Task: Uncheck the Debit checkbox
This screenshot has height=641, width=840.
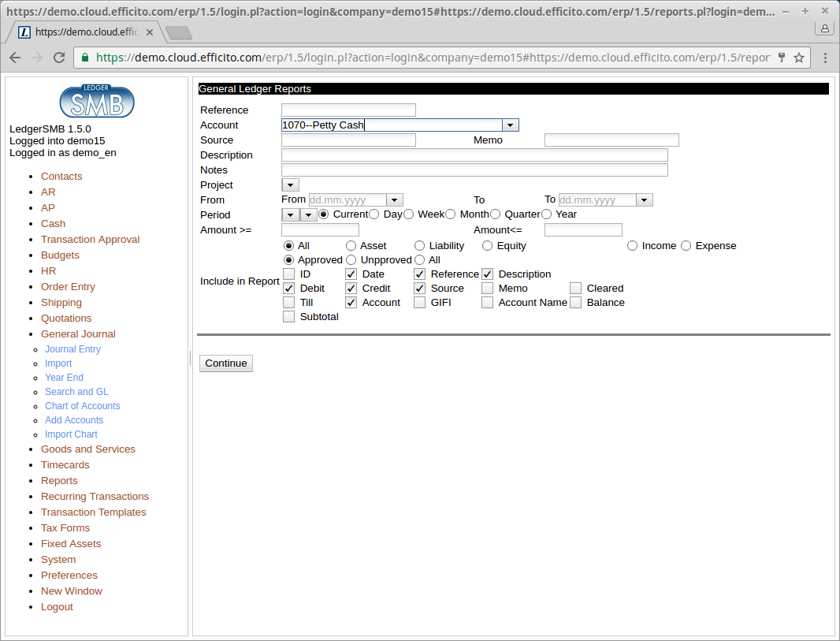Action: (x=289, y=289)
